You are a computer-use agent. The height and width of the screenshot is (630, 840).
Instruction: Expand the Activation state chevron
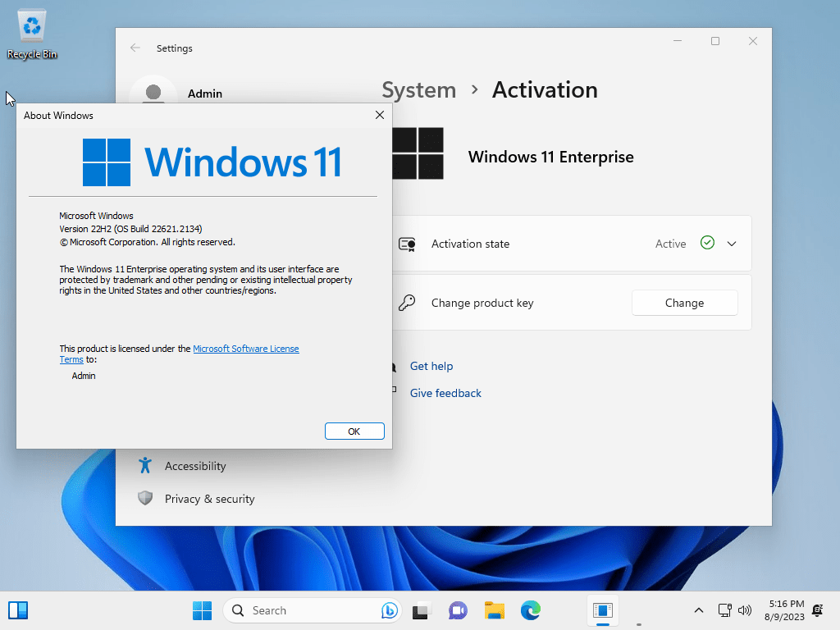tap(731, 244)
